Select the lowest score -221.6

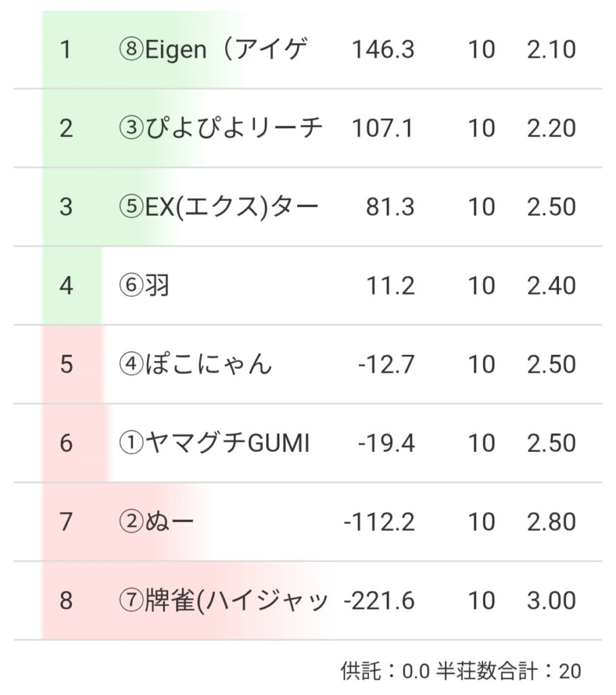[379, 601]
